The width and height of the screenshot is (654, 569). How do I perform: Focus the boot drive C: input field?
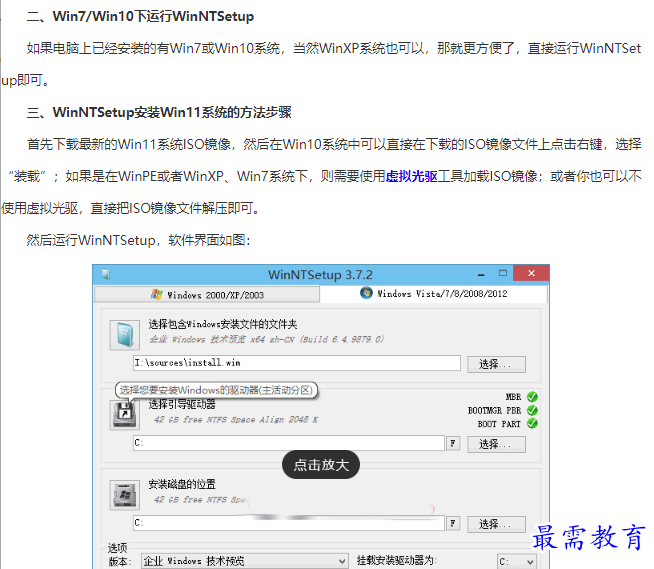[289, 443]
